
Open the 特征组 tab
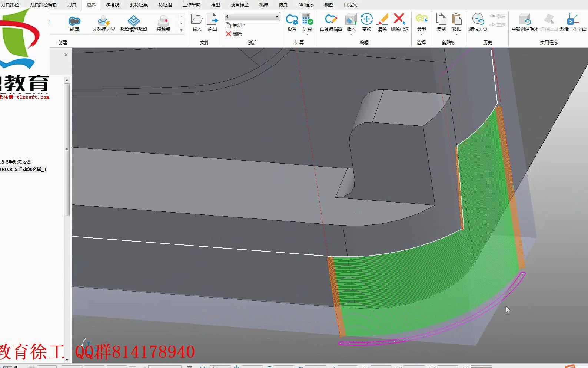click(165, 5)
